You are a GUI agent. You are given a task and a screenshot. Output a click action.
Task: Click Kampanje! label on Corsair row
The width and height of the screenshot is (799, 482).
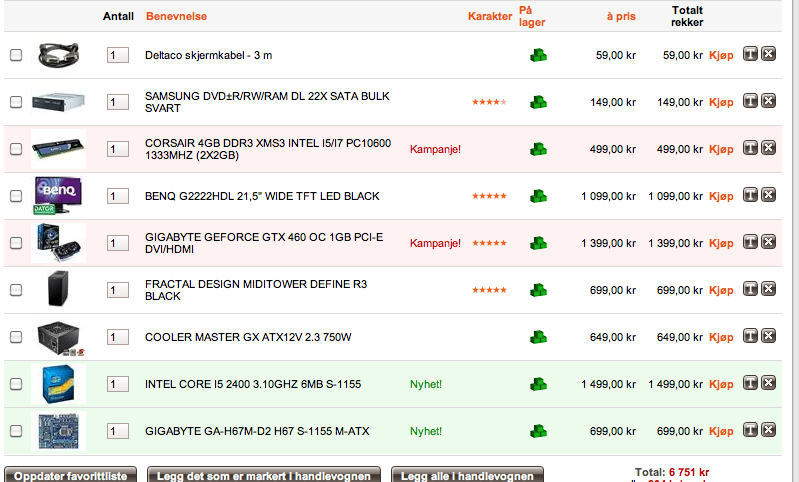point(435,149)
